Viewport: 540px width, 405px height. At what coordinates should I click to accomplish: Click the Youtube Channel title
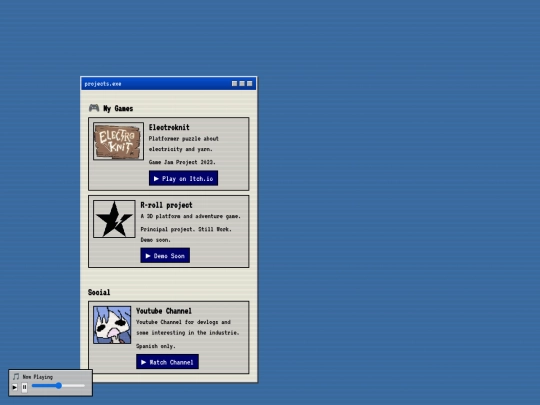pyautogui.click(x=164, y=311)
